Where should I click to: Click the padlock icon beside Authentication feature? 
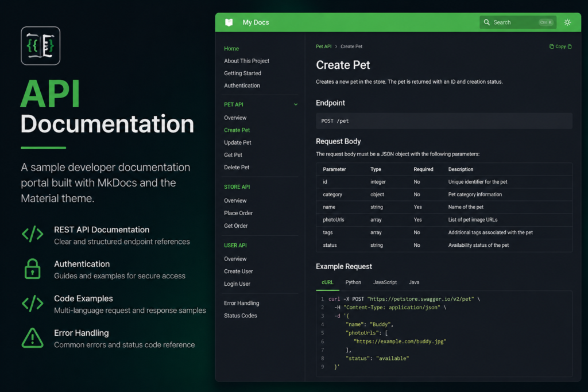32,269
